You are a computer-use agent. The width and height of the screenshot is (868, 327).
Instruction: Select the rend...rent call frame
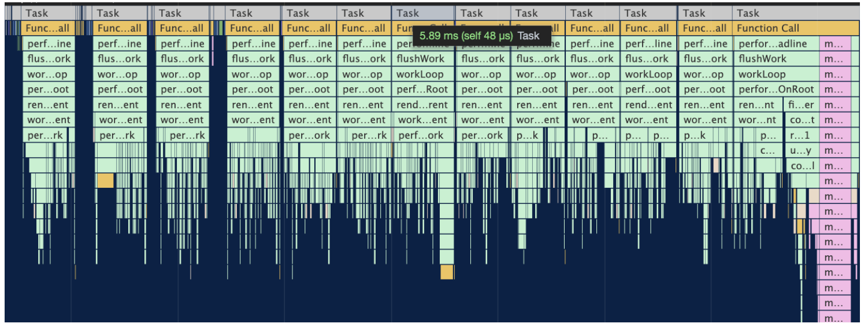[x=423, y=105]
